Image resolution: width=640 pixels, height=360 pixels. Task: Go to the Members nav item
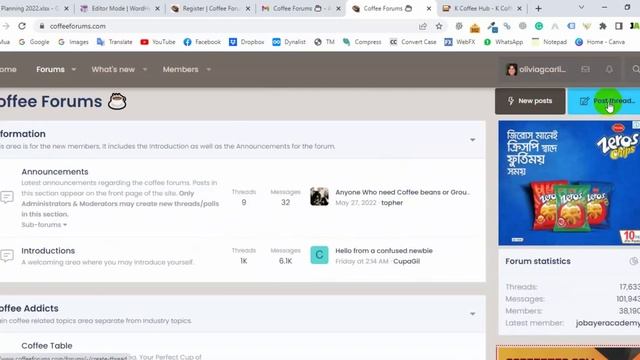[x=180, y=69]
